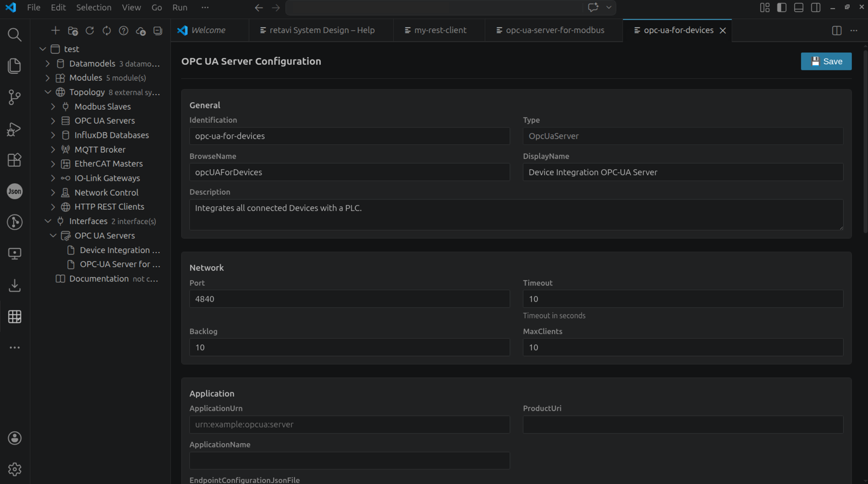The image size is (868, 484).
Task: Expand Modbus Slaves node
Action: [x=53, y=106]
